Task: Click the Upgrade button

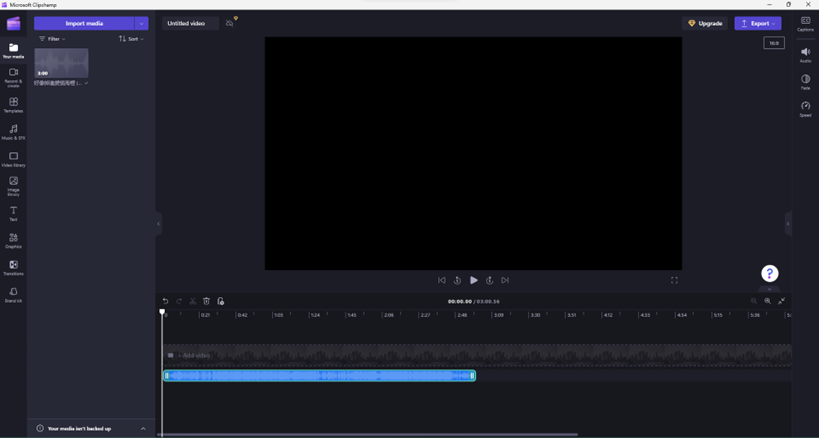Action: (x=705, y=23)
